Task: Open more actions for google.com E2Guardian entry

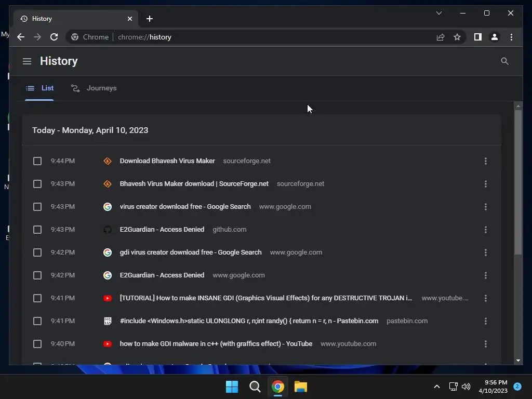Action: 486,275
